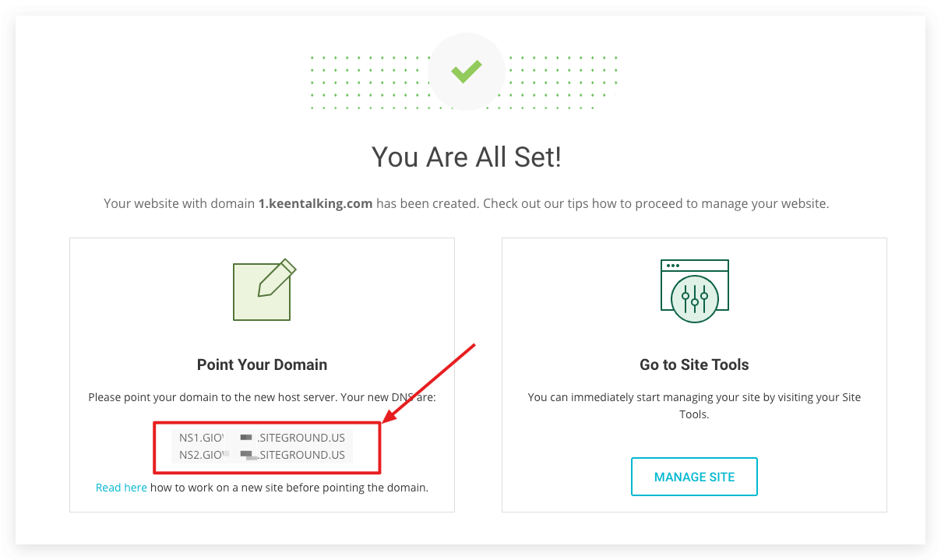Select the domain name 1.keentalking.com
Screen dimensions: 941x560
[x=315, y=203]
